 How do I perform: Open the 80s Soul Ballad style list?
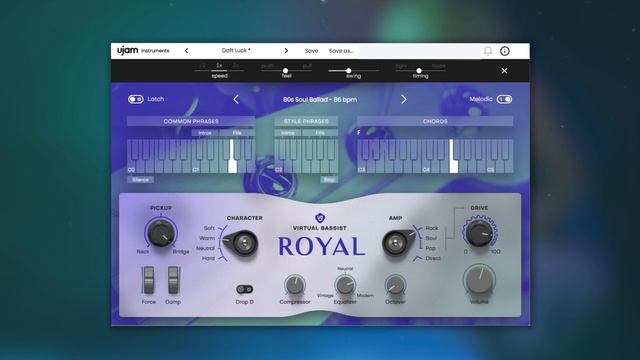coord(320,99)
